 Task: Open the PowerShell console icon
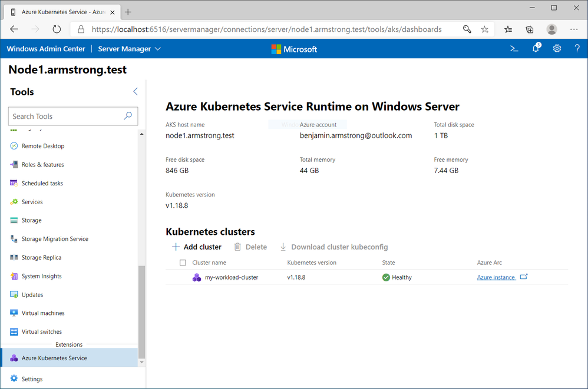click(x=514, y=49)
